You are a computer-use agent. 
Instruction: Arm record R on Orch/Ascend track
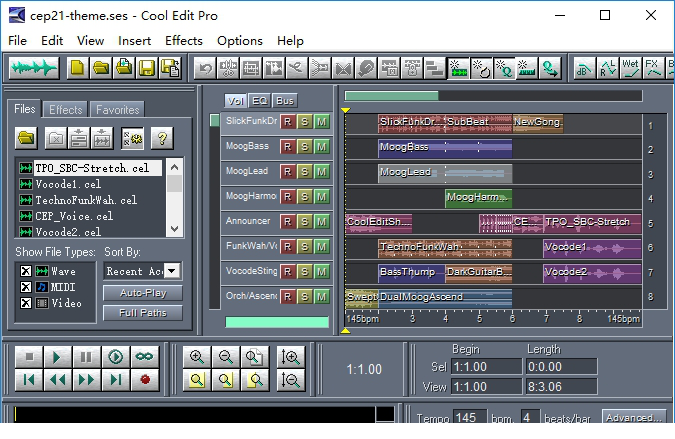coord(288,297)
